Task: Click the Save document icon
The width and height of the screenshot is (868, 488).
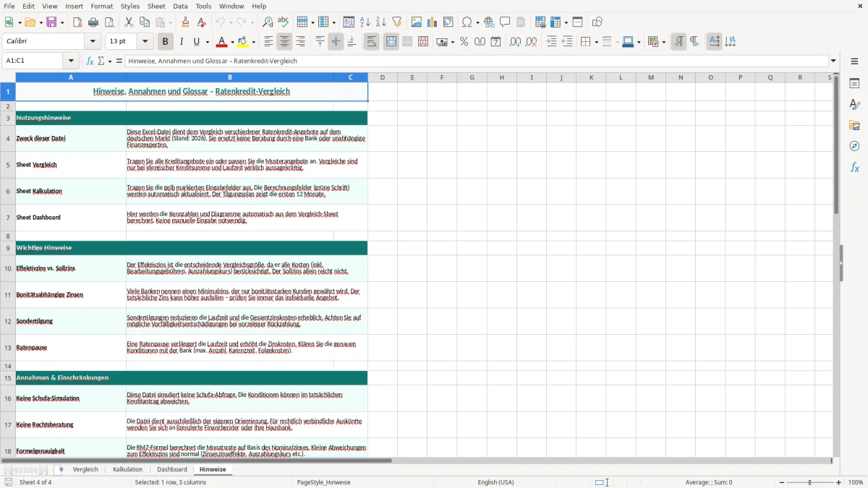Action: (x=51, y=22)
